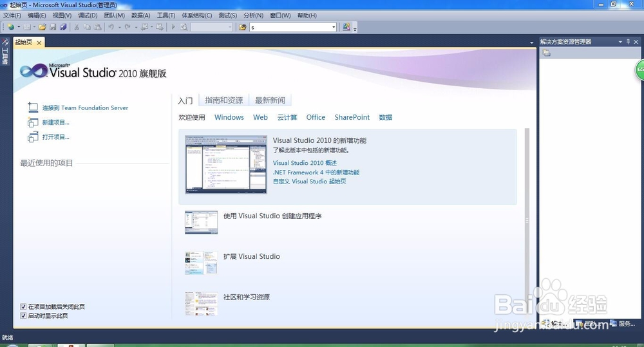Open the 体系结构(C) menu
The image size is (644, 347).
(x=196, y=15)
